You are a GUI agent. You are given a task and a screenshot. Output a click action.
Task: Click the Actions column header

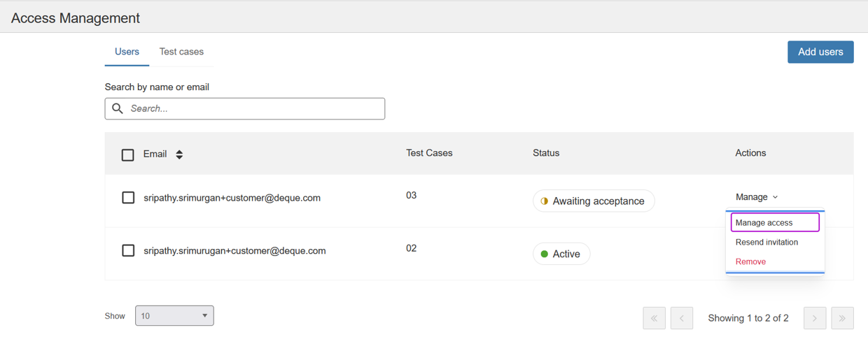coord(750,152)
